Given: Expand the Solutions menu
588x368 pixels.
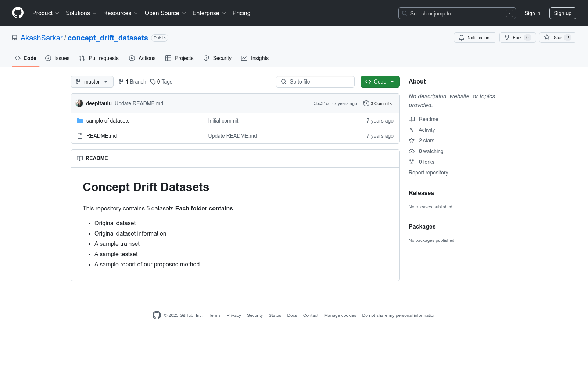Looking at the screenshot, I should 81,13.
